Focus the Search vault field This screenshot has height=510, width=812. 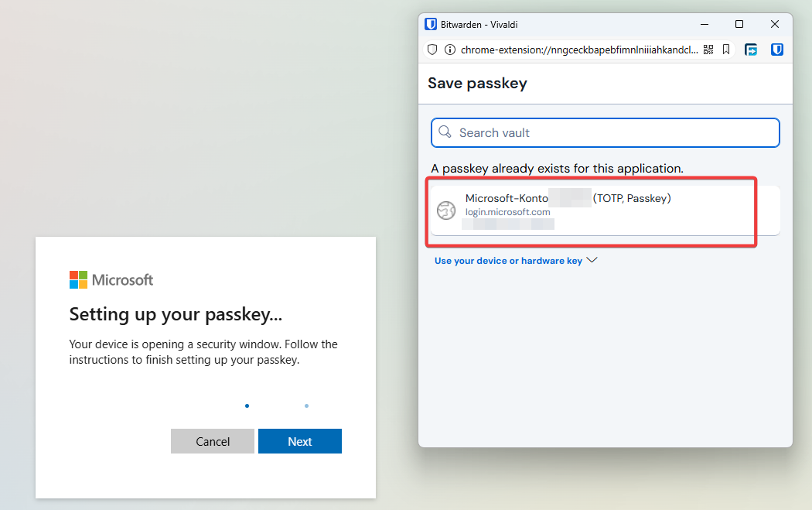pos(606,132)
